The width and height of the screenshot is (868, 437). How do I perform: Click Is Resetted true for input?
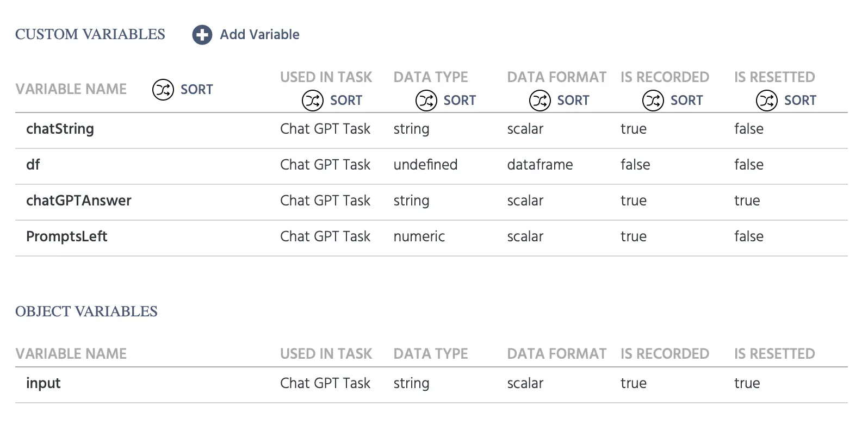point(747,383)
